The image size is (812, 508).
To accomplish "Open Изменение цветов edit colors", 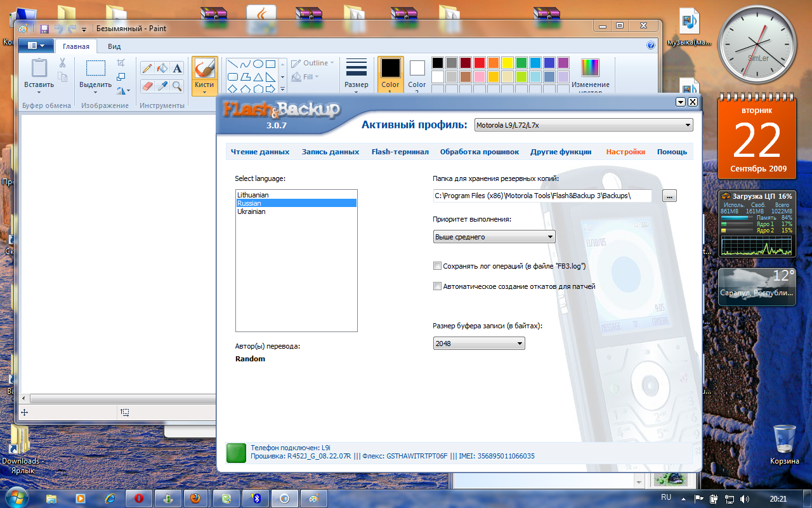I will tap(590, 75).
